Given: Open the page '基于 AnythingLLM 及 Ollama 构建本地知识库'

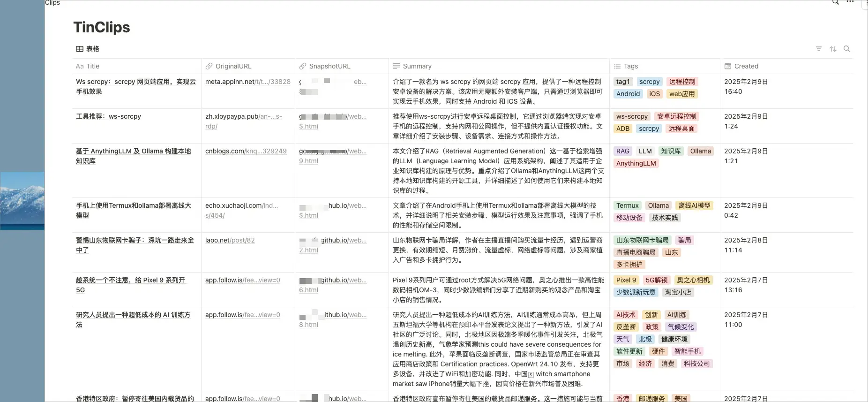Looking at the screenshot, I should (134, 156).
